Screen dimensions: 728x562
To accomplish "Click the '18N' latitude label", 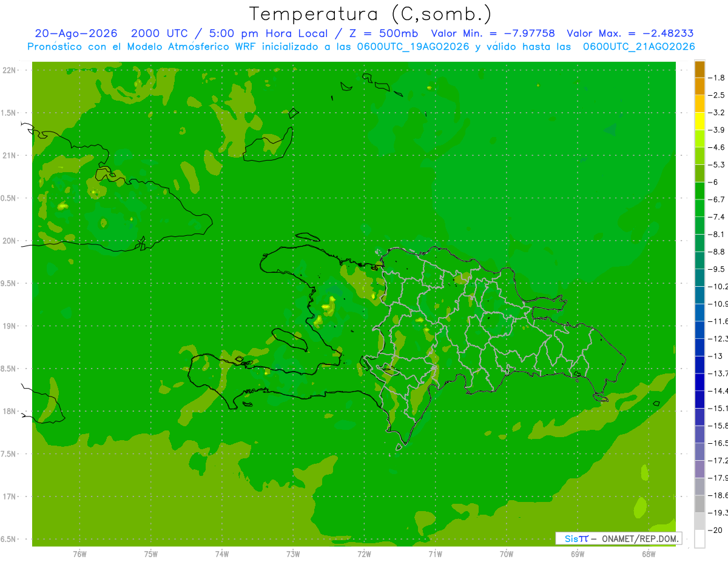I will click(x=9, y=411).
